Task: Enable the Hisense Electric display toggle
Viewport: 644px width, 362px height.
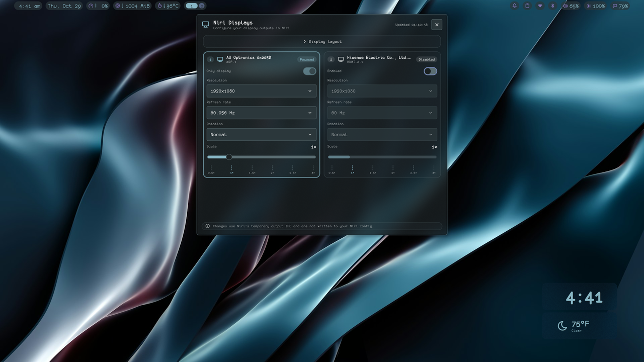Action: [430, 71]
